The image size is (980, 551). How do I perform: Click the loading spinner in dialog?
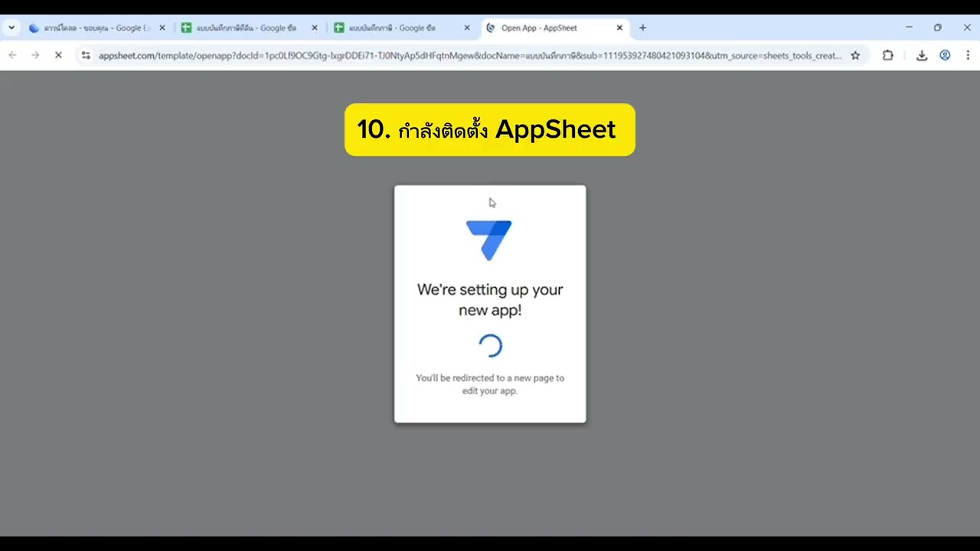coord(490,346)
